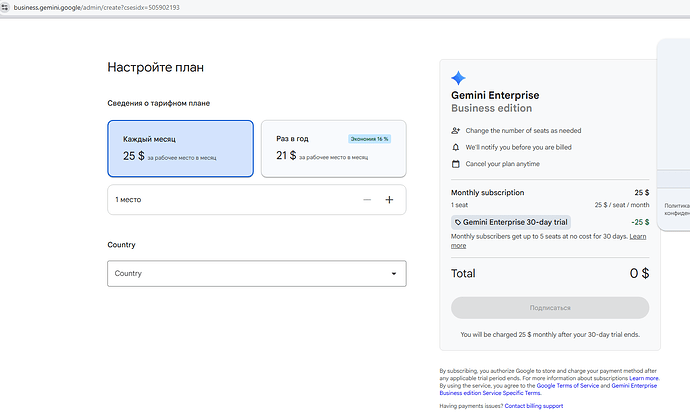The image size is (690, 417).
Task: Click the 'Настройте план' heading
Action: [155, 67]
